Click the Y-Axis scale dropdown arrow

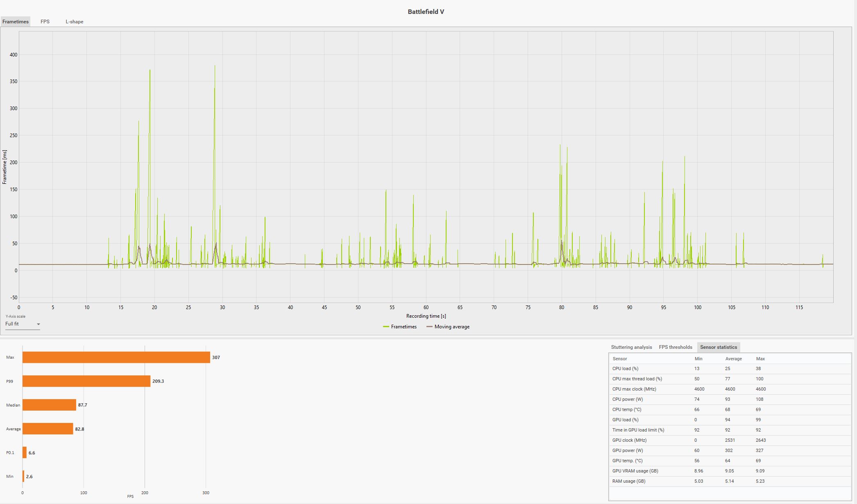coord(39,324)
